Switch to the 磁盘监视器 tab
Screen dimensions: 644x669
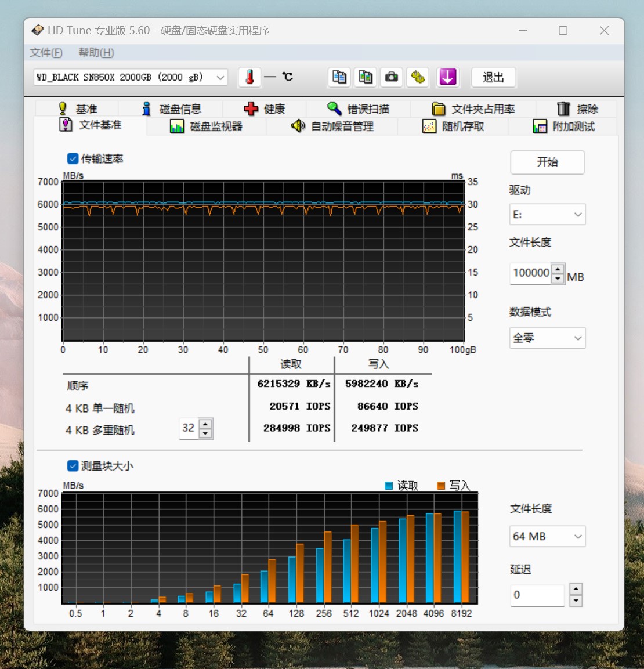pos(207,126)
